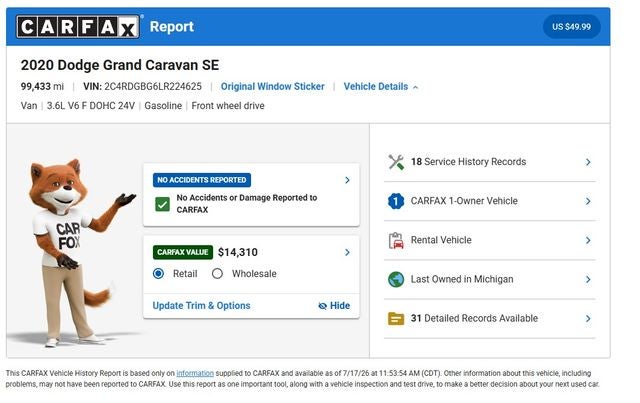Hide the CARFAX value
The image size is (640, 403).
point(334,305)
